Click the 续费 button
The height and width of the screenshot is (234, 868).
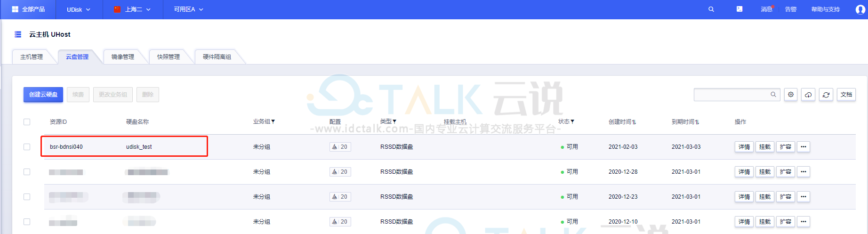[78, 95]
